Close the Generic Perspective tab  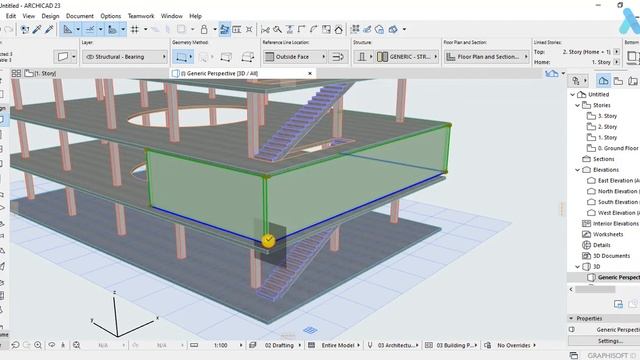[x=310, y=73]
